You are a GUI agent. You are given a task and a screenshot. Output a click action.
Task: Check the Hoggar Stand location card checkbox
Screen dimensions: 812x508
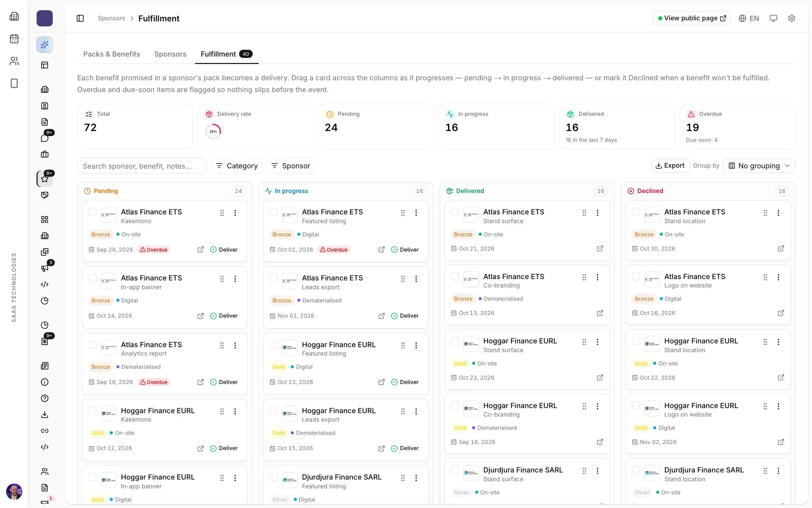click(636, 341)
